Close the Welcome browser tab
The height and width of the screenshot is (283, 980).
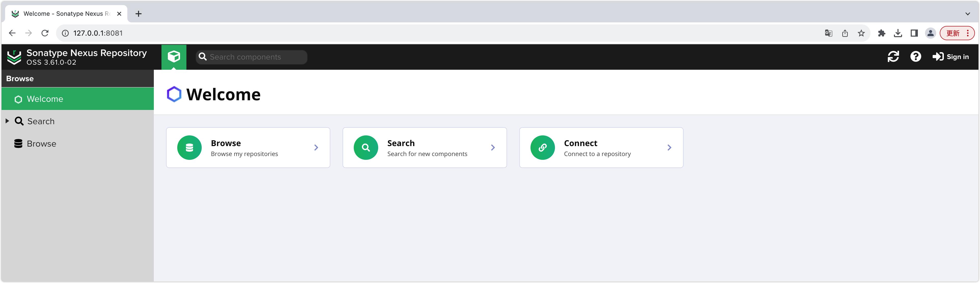point(119,14)
